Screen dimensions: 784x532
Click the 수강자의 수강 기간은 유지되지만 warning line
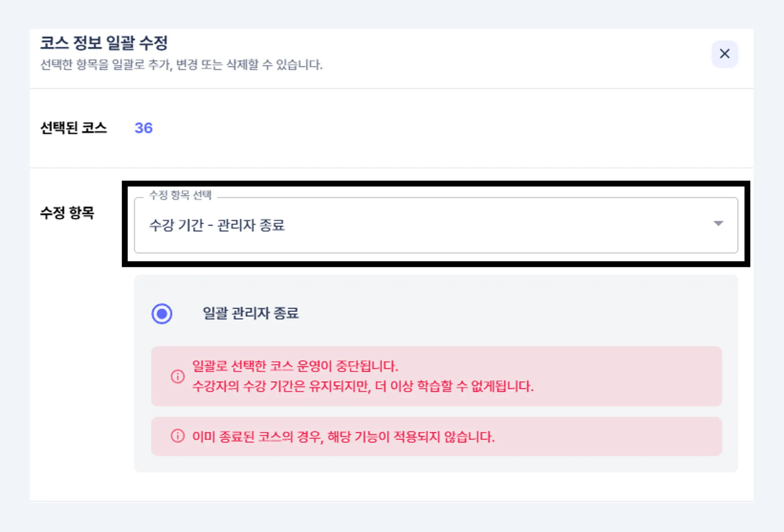[x=363, y=386]
